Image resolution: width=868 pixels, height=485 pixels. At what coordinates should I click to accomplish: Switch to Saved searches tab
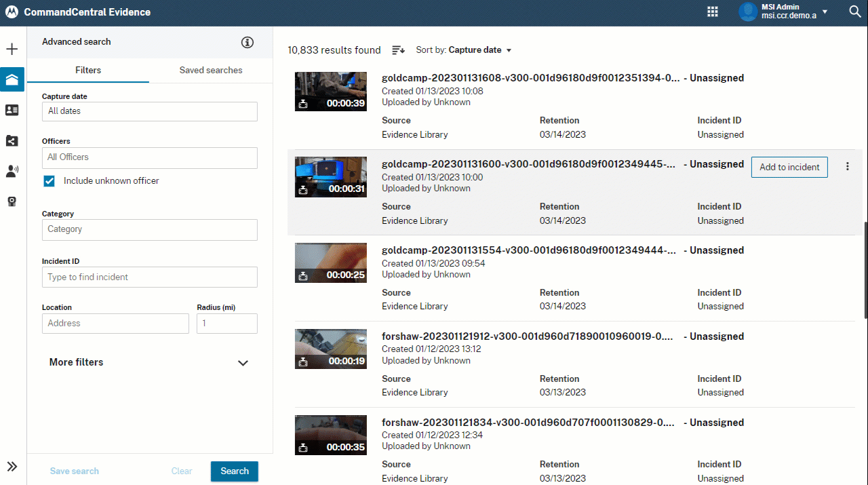(210, 70)
